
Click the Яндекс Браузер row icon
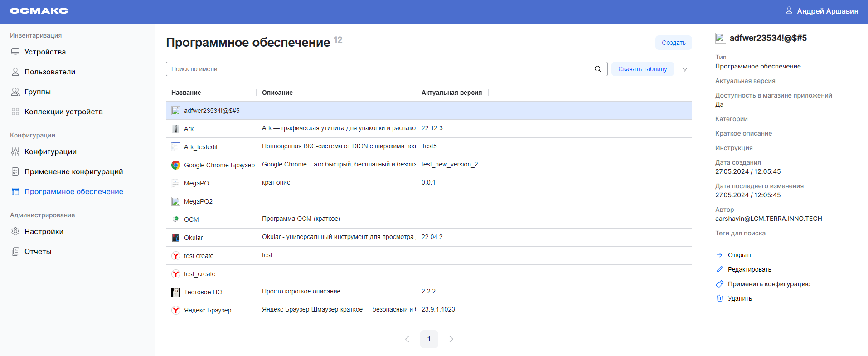[175, 310]
